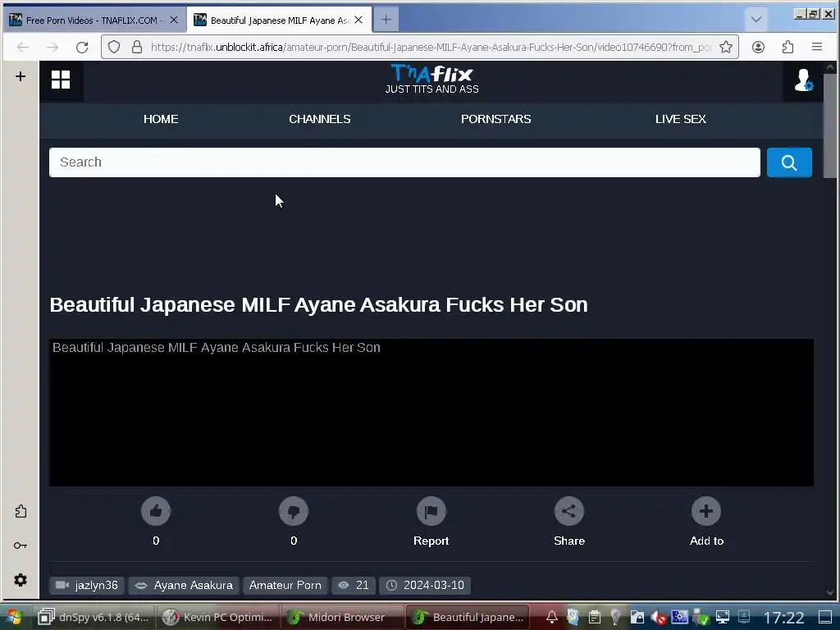The height and width of the screenshot is (630, 840).
Task: Close the Free Porn Videos TNAFLIX.COM tab
Action: [x=174, y=20]
